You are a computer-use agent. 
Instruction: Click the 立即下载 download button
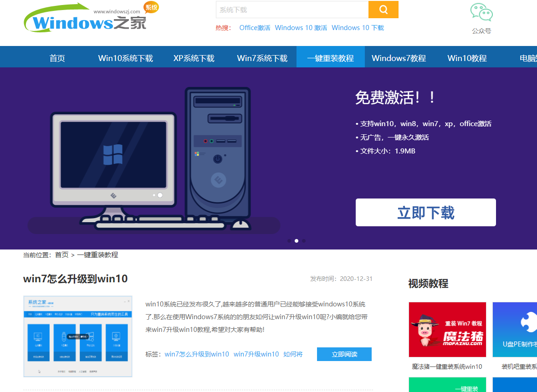point(425,212)
